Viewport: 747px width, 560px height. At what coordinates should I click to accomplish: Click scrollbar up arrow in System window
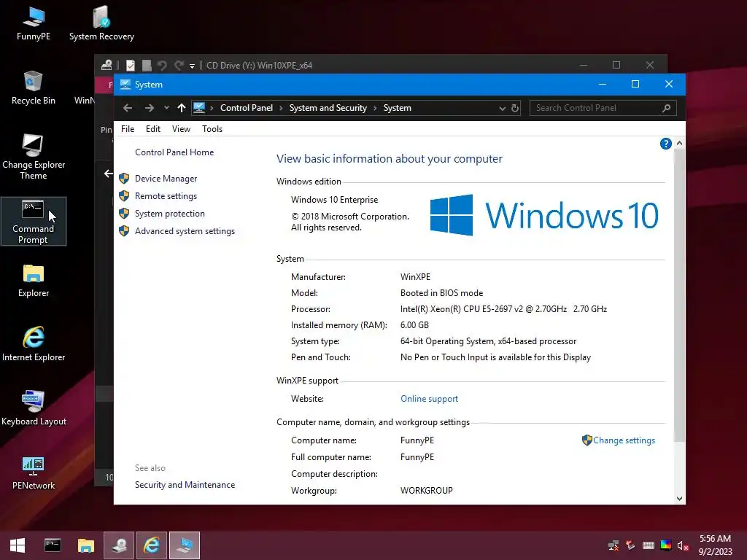tap(680, 143)
